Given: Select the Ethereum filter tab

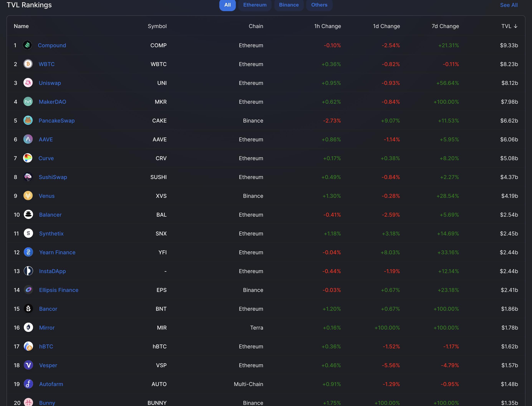Looking at the screenshot, I should click(255, 5).
